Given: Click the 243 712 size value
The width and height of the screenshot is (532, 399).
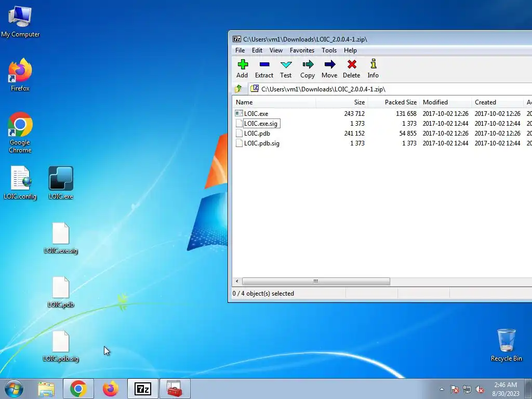Looking at the screenshot, I should [x=354, y=114].
